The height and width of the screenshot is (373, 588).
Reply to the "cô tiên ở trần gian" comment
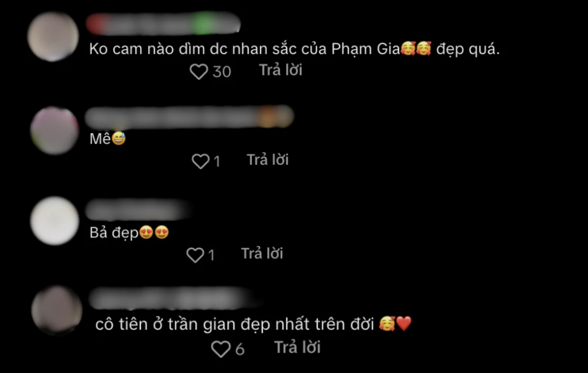297,347
